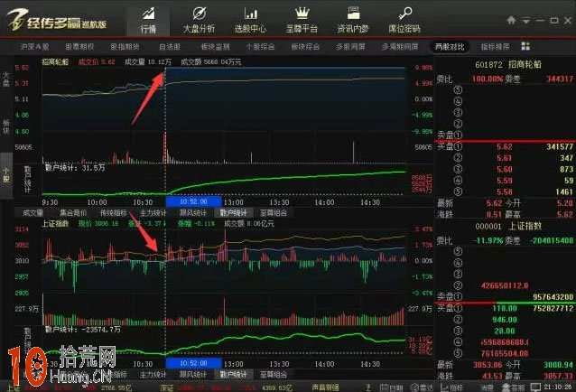This screenshot has width=576, height=392.
Task: Select lower chart 至尊组合 indicator tab
Action: coord(274,375)
